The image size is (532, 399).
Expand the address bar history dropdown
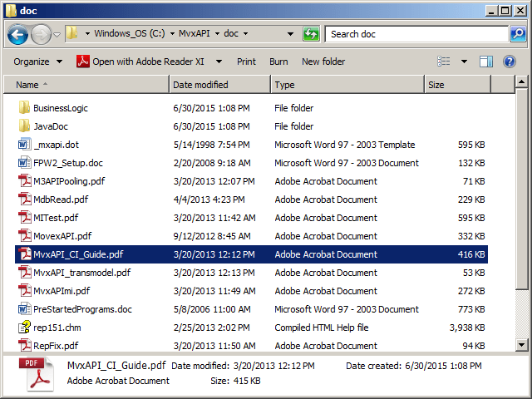click(x=290, y=34)
